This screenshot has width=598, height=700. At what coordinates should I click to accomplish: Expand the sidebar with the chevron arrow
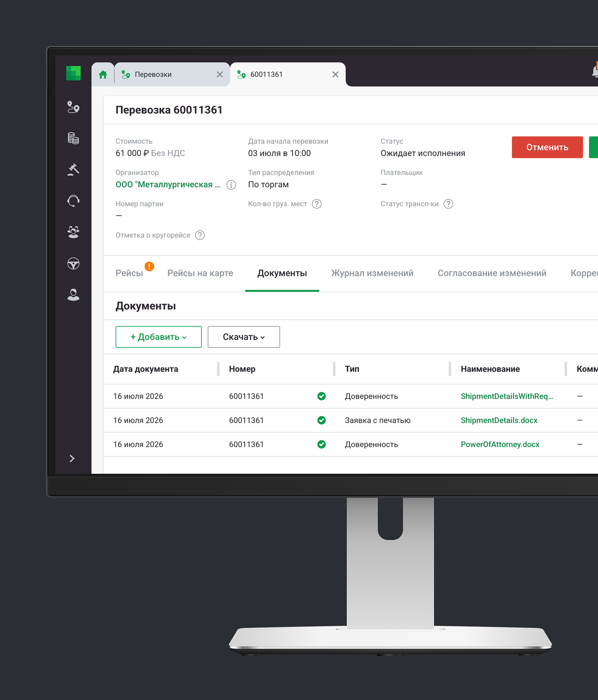[x=72, y=459]
